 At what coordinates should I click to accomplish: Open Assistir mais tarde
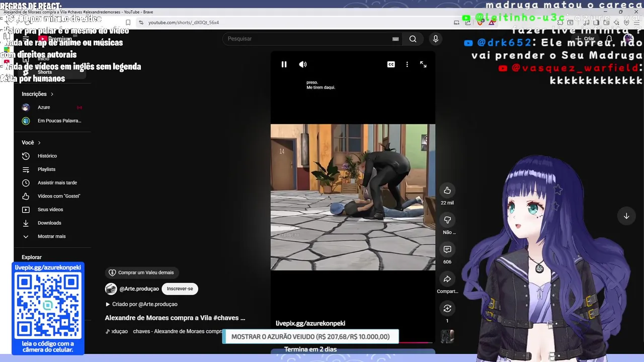(x=52, y=183)
